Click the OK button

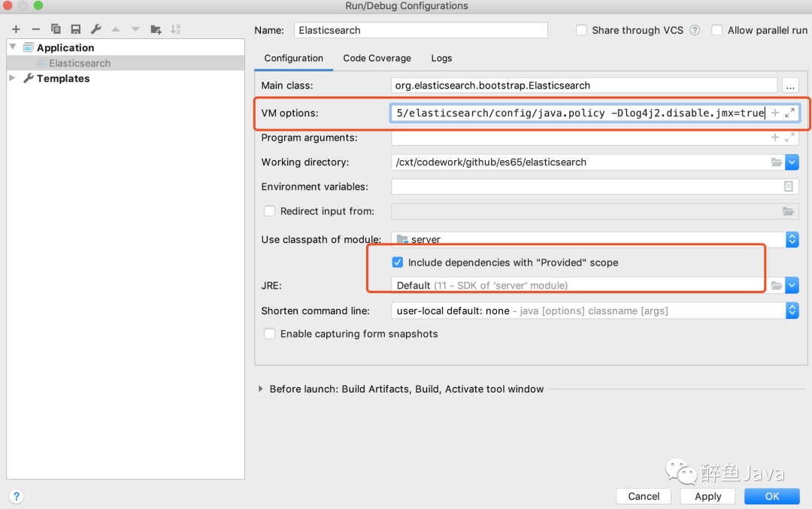[x=772, y=496]
